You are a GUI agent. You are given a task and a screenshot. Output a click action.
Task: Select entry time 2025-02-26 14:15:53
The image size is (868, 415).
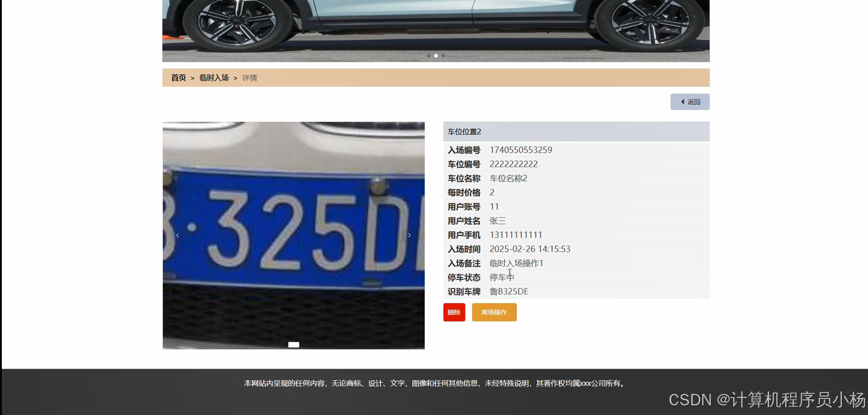530,249
